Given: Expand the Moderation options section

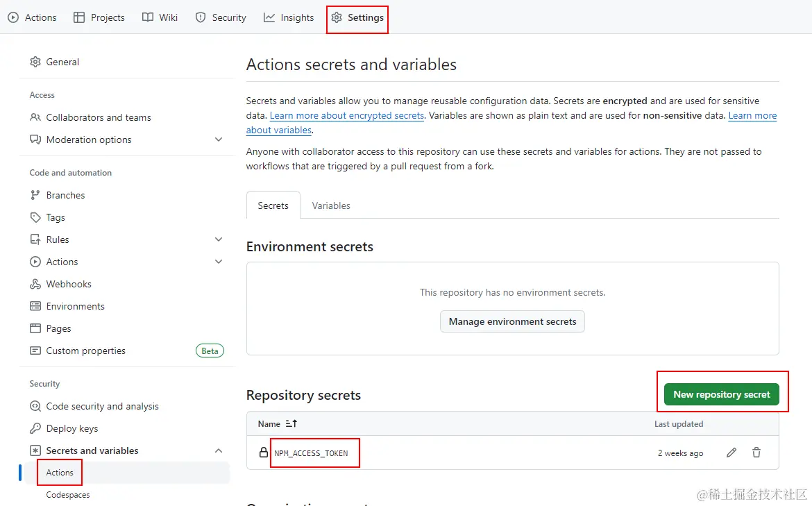Looking at the screenshot, I should pos(219,140).
